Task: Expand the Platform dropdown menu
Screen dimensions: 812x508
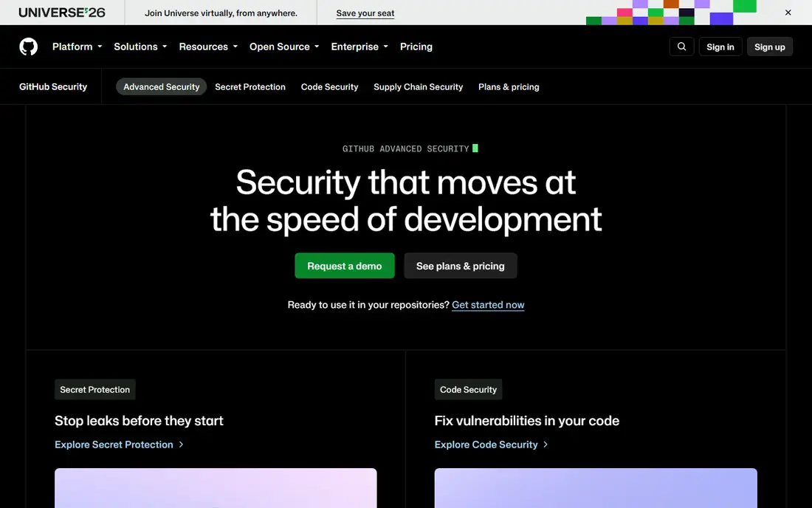Action: pos(78,47)
